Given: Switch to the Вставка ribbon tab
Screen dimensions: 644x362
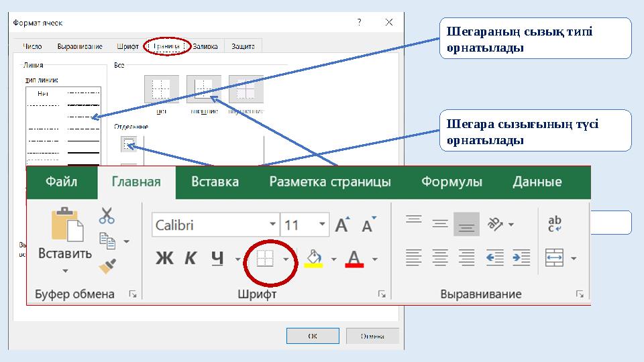Looking at the screenshot, I should [x=215, y=182].
